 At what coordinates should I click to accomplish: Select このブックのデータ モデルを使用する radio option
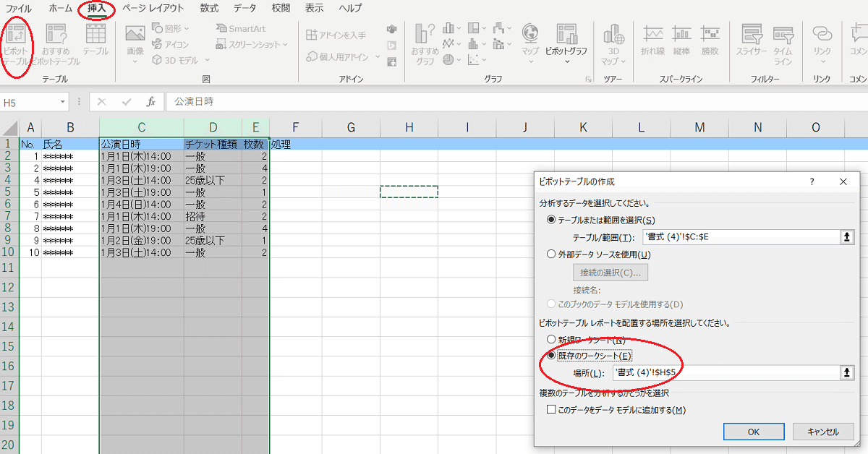616,304
